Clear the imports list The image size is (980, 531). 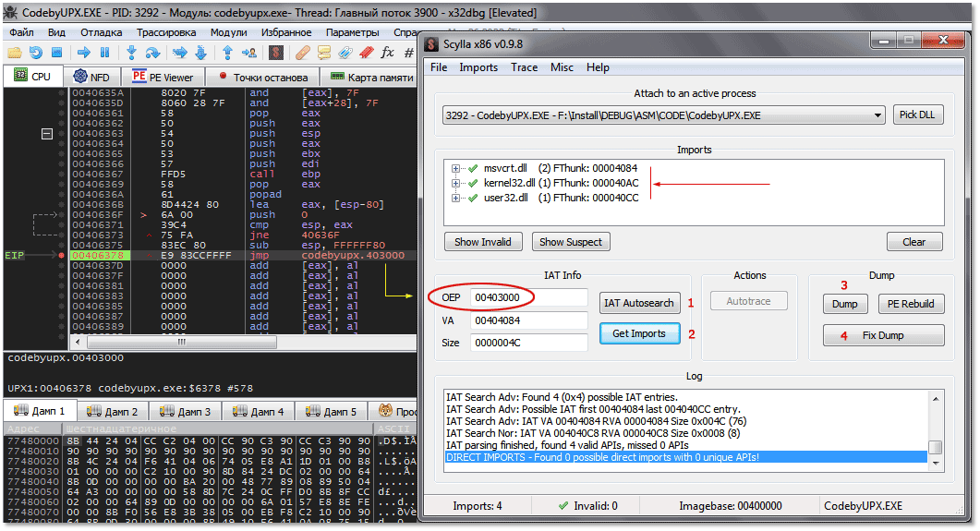pos(913,242)
